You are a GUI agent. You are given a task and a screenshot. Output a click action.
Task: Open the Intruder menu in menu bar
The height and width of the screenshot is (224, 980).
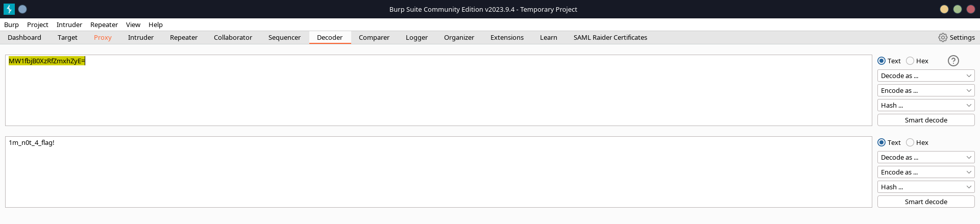pyautogui.click(x=69, y=24)
